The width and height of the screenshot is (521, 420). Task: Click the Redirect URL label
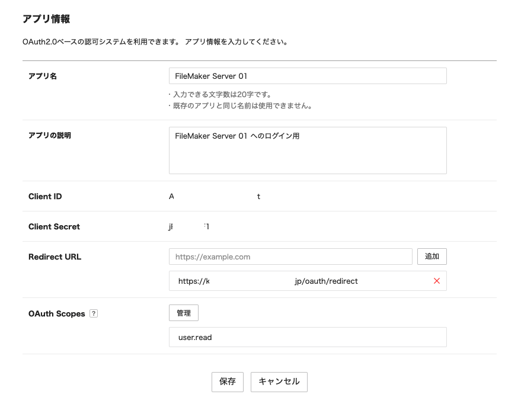55,257
